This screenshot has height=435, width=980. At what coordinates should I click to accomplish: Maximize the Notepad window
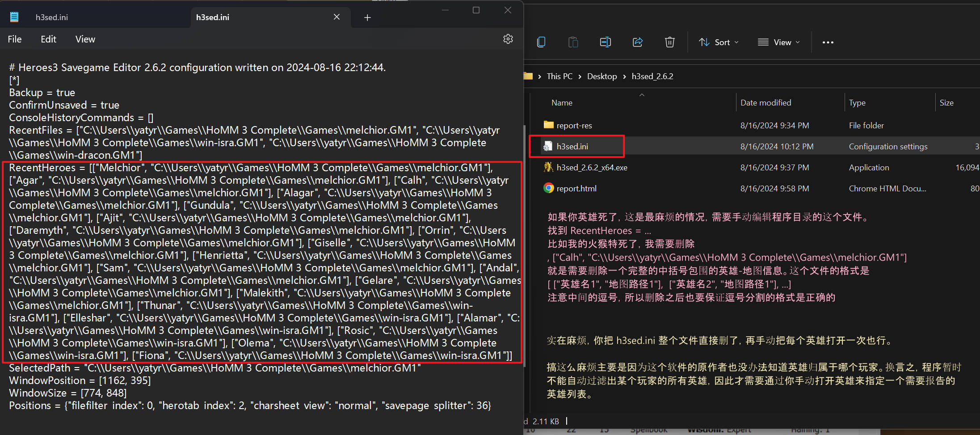[476, 10]
